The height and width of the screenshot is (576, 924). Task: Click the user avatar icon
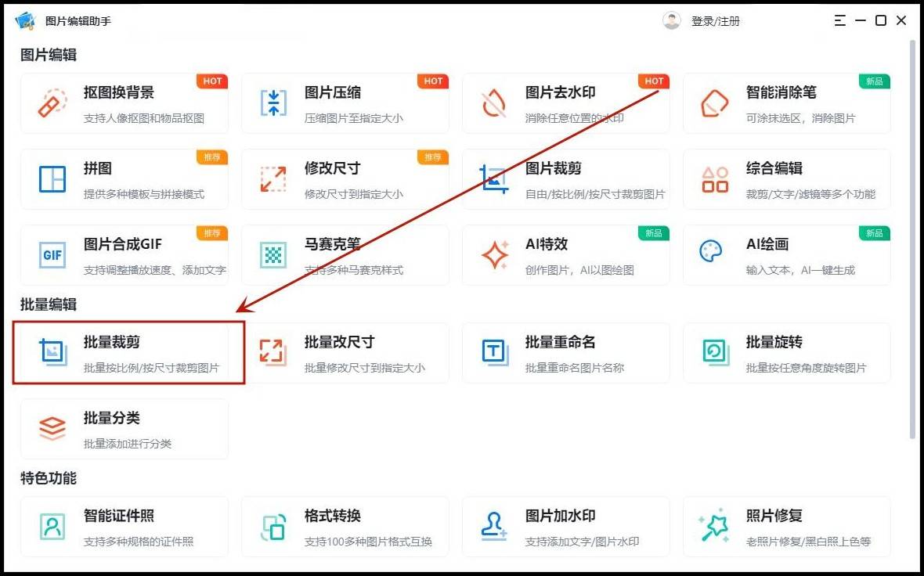pos(671,20)
